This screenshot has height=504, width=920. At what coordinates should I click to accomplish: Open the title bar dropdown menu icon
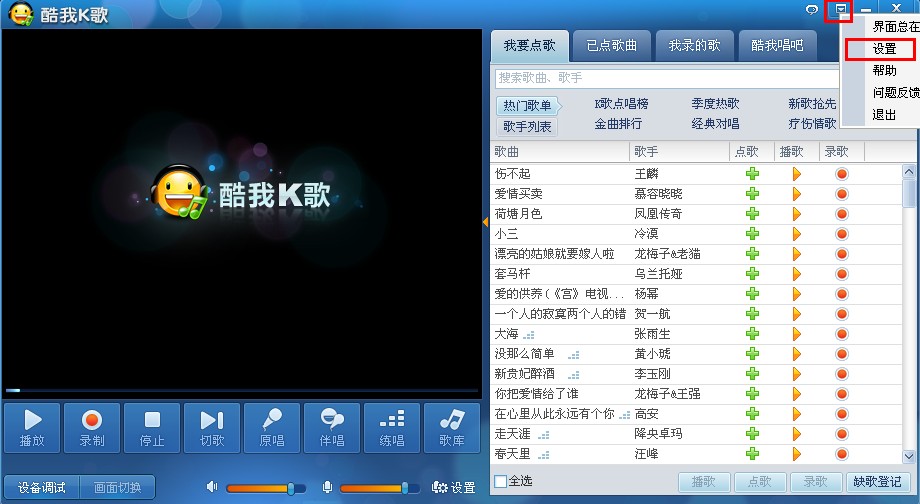tap(841, 9)
